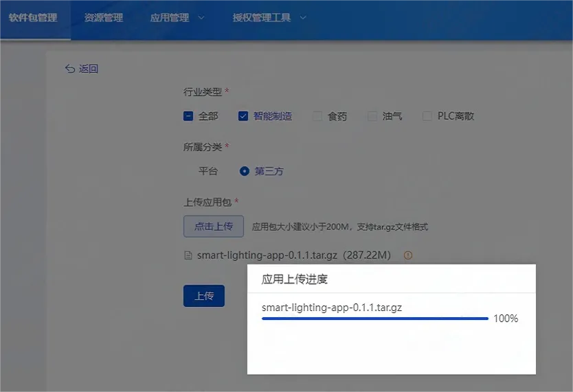Click the 行业类型 field label
573x392 pixels.
click(x=203, y=91)
